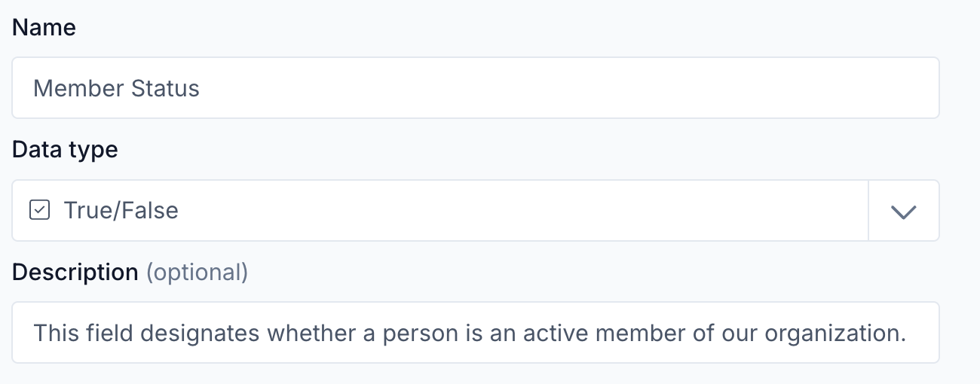Image resolution: width=980 pixels, height=384 pixels.
Task: Click the word "Status" in Name field
Action: point(166,88)
